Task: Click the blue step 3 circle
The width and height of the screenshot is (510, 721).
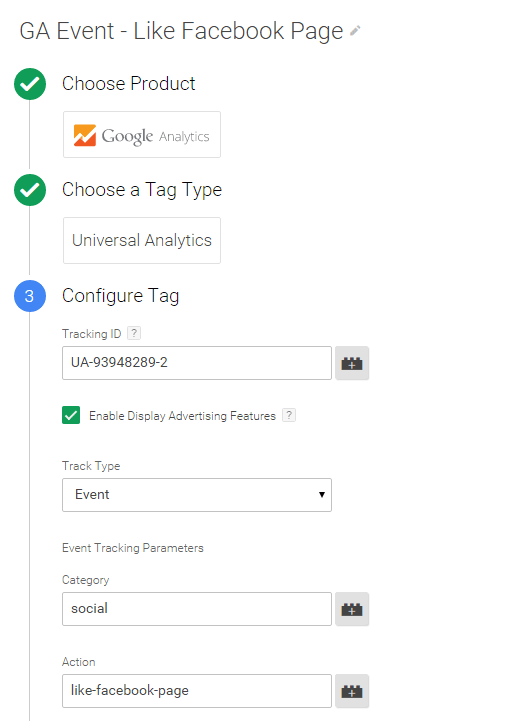Action: pyautogui.click(x=30, y=296)
